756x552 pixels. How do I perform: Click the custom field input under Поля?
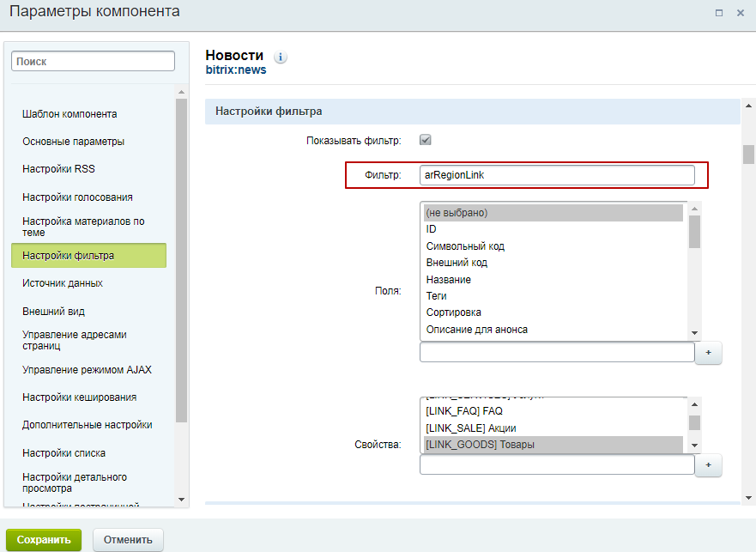[x=557, y=352]
